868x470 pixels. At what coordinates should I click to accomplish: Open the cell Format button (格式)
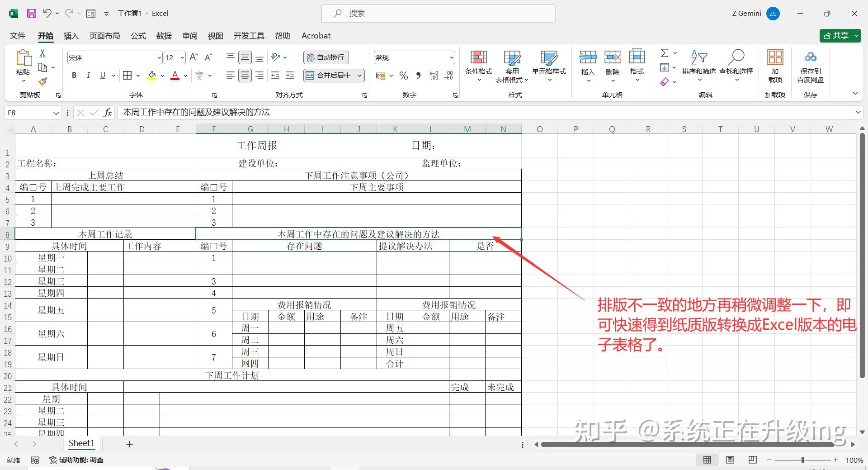tap(637, 66)
